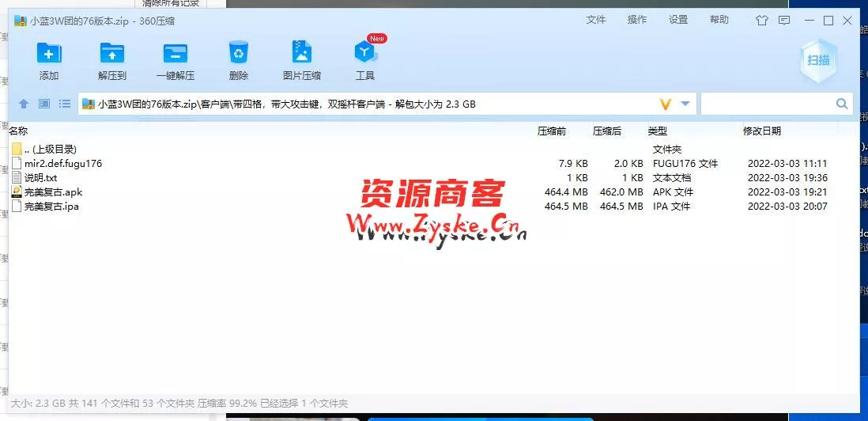868x421 pixels.
Task: Open the 文件 (File) menu
Action: point(595,20)
